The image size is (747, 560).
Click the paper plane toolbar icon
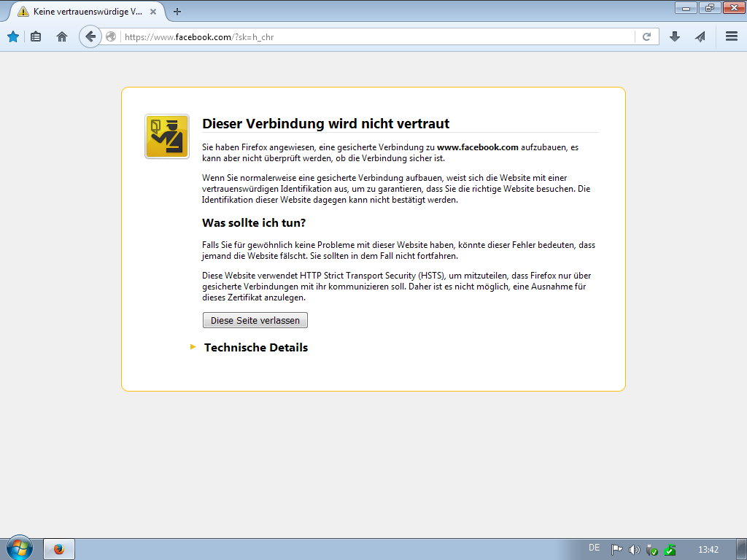point(700,36)
